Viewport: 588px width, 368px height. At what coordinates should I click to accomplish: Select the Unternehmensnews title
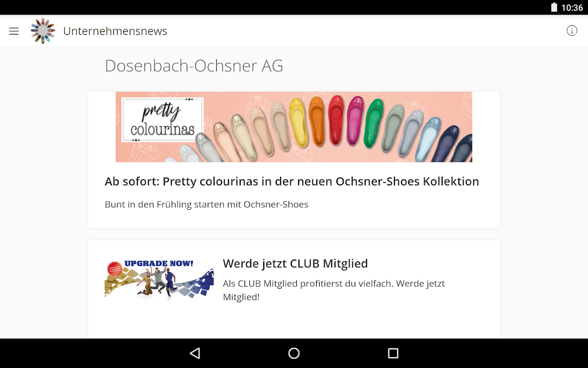click(115, 31)
